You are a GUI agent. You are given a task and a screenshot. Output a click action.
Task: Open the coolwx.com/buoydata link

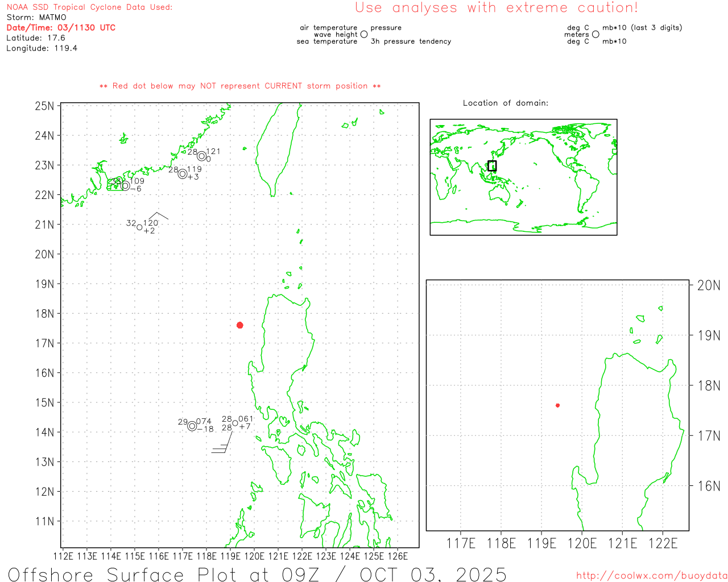coord(651,576)
